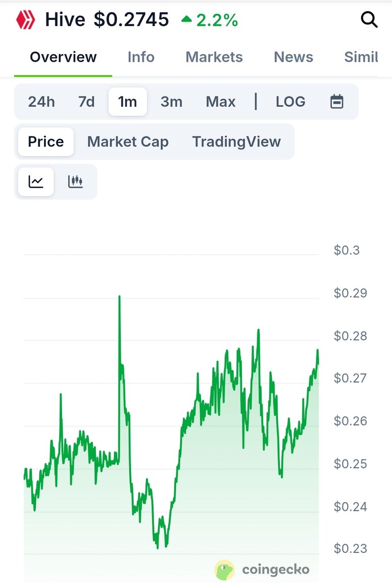The width and height of the screenshot is (392, 583).
Task: Tap the highest price spike on chart
Action: pos(119,296)
